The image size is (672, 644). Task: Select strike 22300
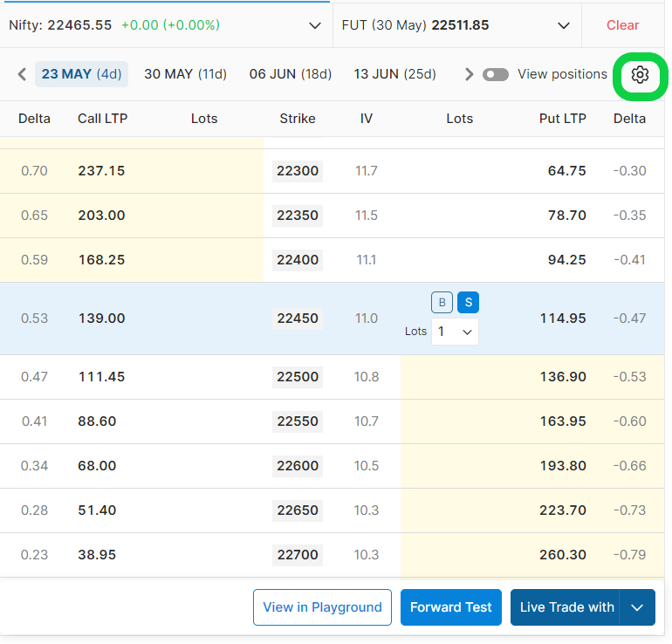click(x=298, y=171)
